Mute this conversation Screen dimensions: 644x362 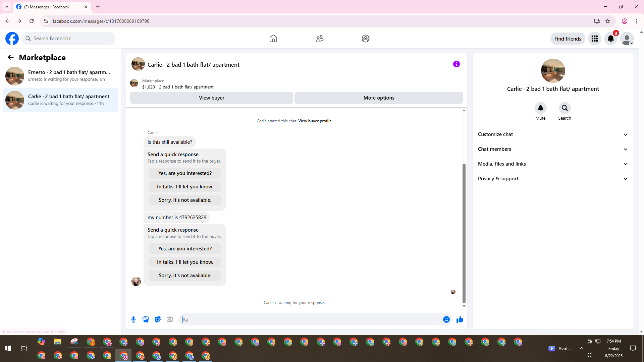[x=540, y=108]
